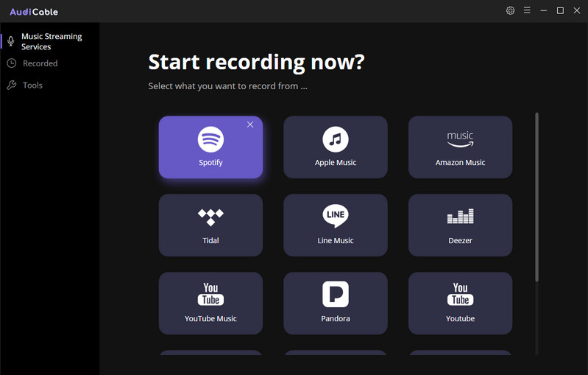Click the wrench icon beside Tools
Viewport: 588px width, 375px height.
click(x=12, y=85)
